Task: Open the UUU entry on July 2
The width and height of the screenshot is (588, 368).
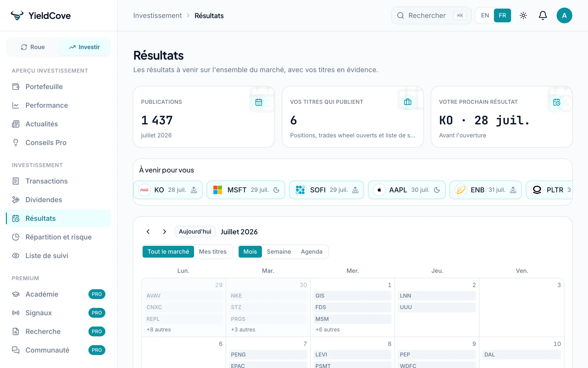Action: [437, 307]
